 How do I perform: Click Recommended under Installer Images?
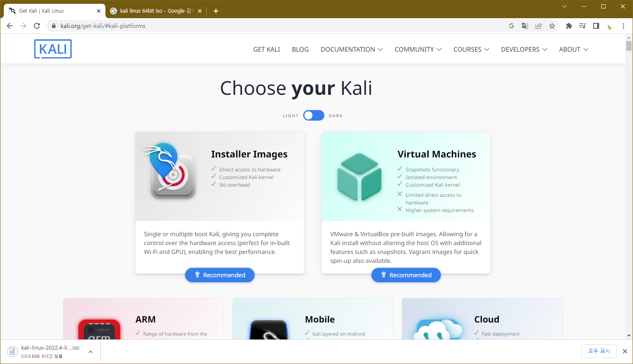click(x=220, y=275)
